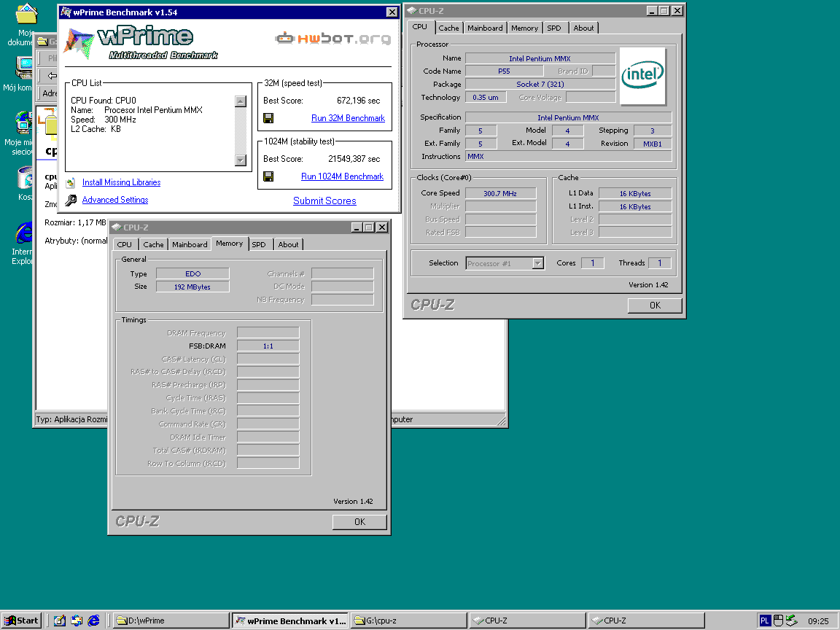The width and height of the screenshot is (840, 630).
Task: Switch to Memory tab in right CPU-Z window
Action: [524, 28]
